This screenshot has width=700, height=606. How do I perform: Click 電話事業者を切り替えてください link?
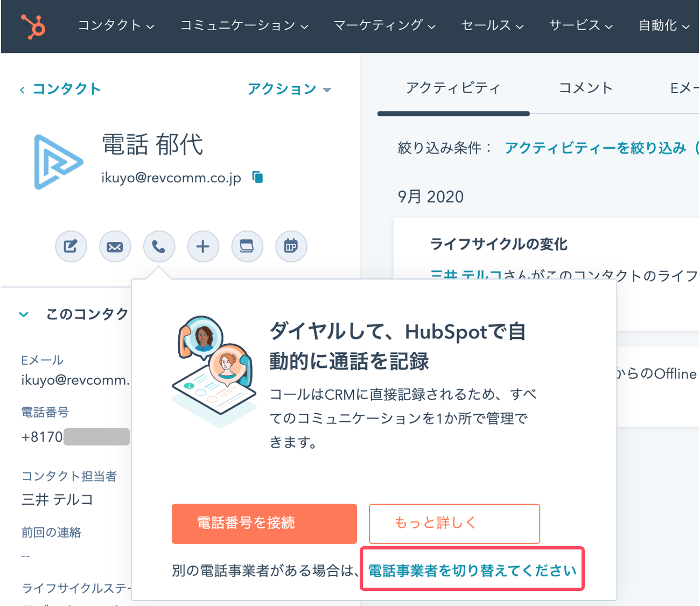point(472,570)
